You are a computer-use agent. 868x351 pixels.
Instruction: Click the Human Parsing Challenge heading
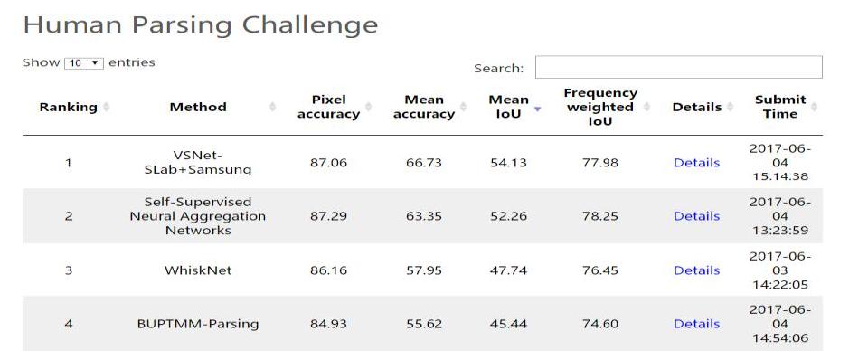(x=201, y=25)
